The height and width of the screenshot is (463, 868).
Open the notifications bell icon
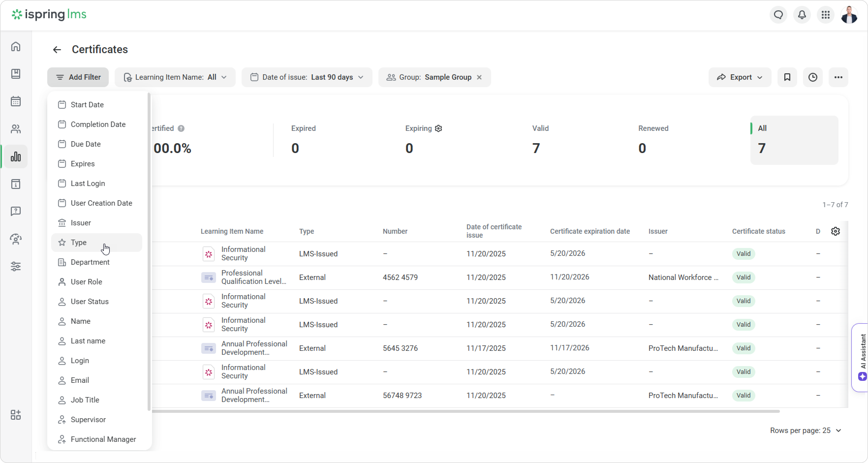click(802, 15)
